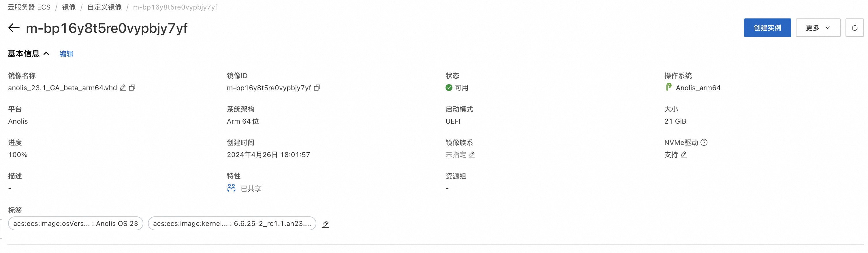Open the 更多 dropdown menu
This screenshot has height=253, width=868.
click(x=818, y=28)
